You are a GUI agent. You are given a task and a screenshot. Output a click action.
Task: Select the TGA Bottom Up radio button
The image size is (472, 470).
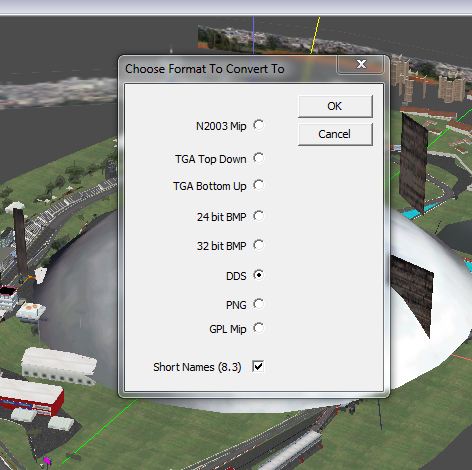[x=258, y=185]
